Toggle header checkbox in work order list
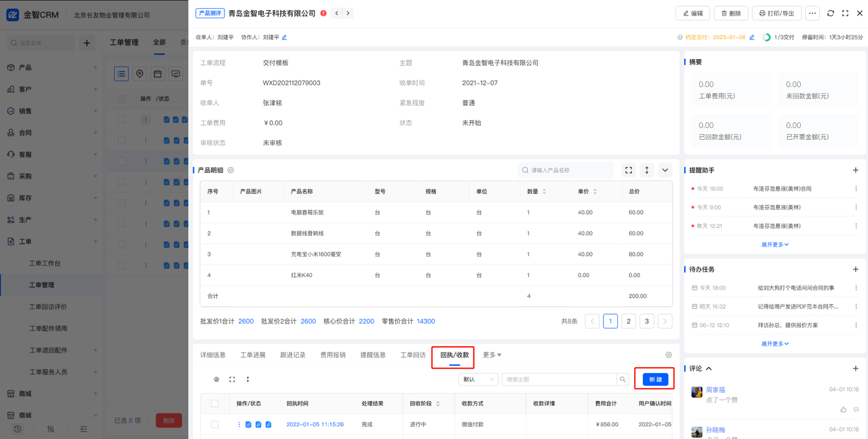The width and height of the screenshot is (868, 439). pyautogui.click(x=121, y=98)
